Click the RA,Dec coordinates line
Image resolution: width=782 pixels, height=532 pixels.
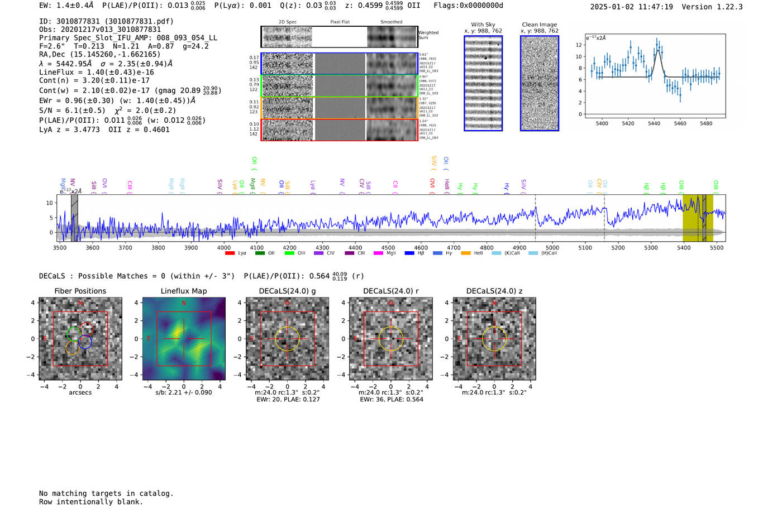click(x=100, y=54)
